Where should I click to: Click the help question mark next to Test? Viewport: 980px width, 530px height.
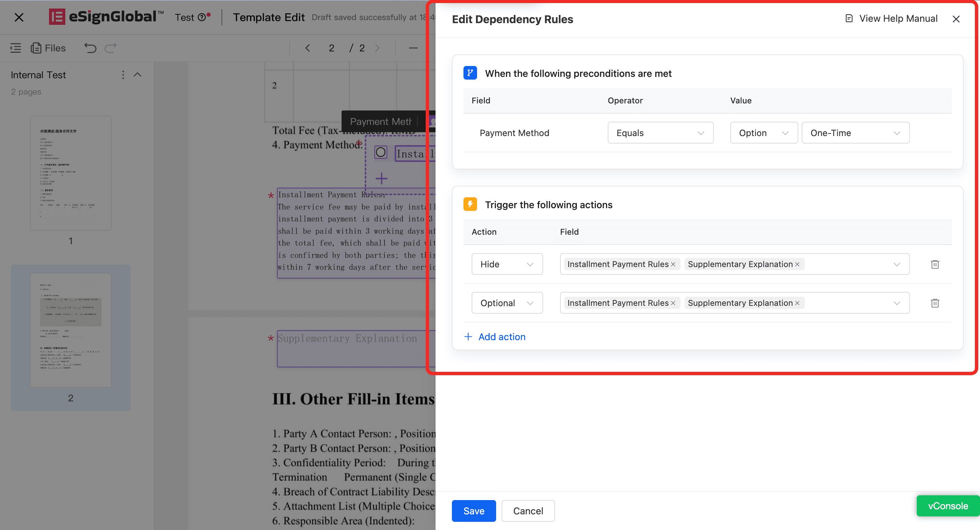pyautogui.click(x=202, y=17)
